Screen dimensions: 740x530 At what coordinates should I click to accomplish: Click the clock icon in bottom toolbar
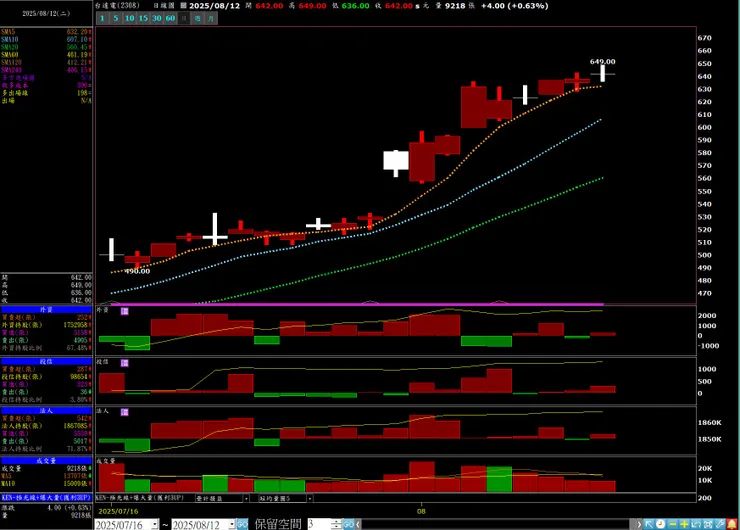[660, 524]
